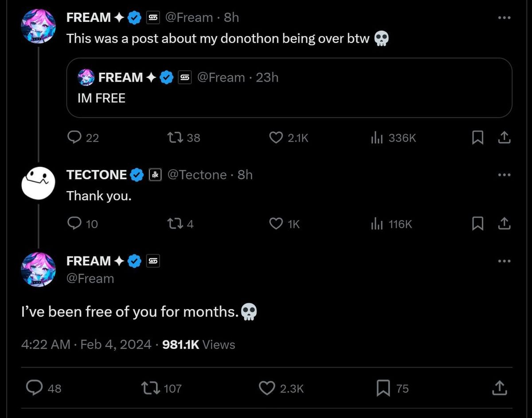Like the main post with 2.3K likes
The height and width of the screenshot is (418, 532).
click(267, 388)
